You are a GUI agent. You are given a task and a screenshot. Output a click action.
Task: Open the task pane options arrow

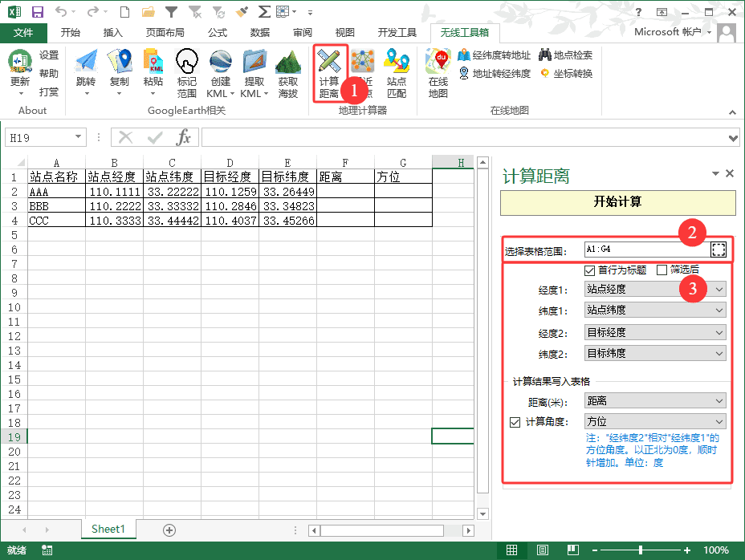715,174
